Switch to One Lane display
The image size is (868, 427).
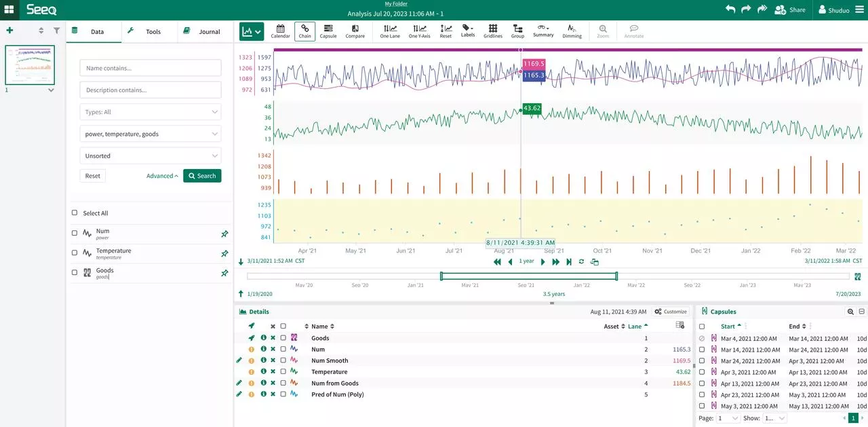(x=390, y=31)
